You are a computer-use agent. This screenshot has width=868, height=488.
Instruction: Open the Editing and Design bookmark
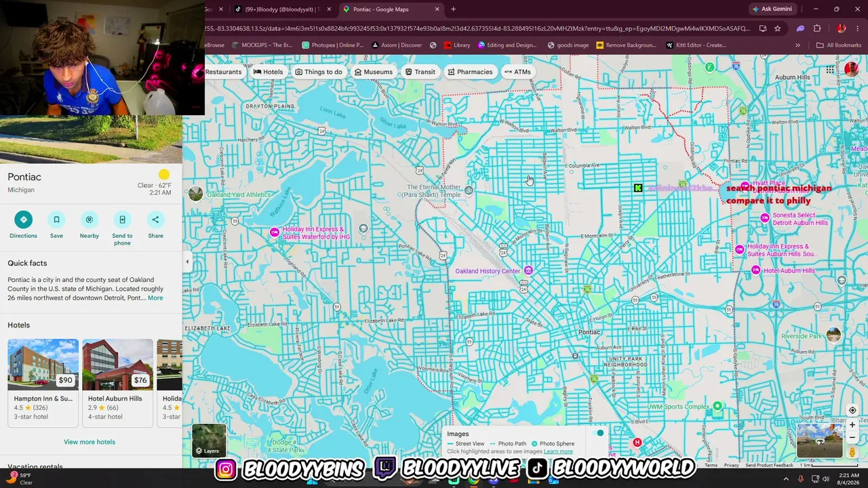507,45
